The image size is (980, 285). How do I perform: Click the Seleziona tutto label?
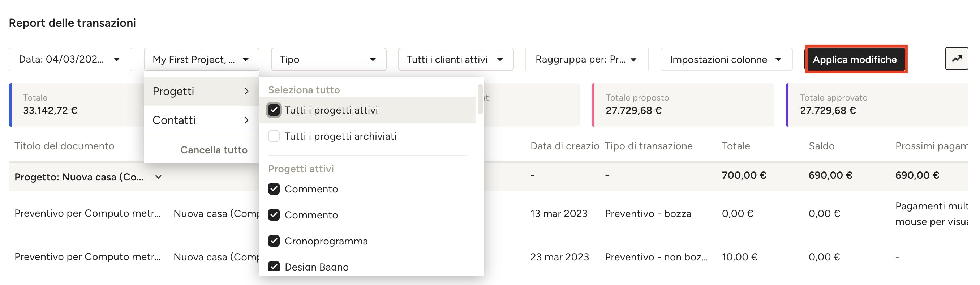(304, 90)
